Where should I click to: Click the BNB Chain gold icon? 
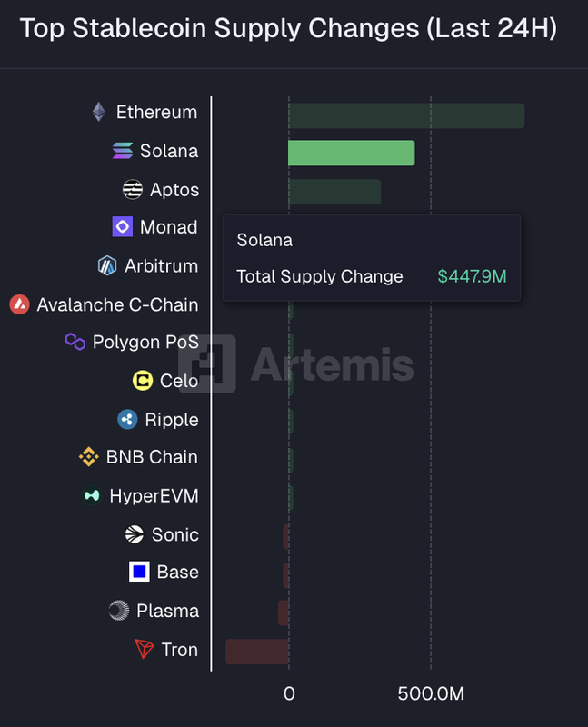pos(88,457)
